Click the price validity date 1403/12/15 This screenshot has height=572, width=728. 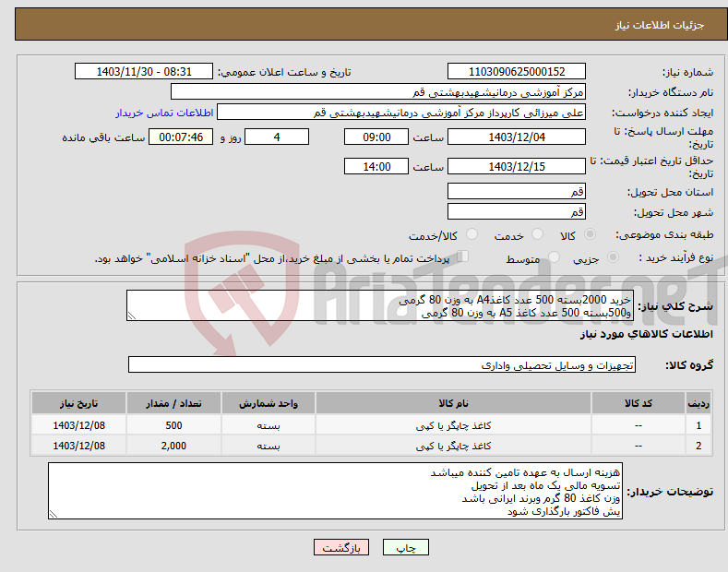(517, 166)
